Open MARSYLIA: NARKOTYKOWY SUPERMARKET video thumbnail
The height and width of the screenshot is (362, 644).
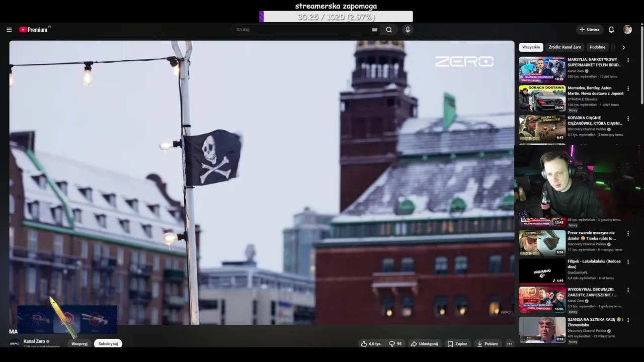point(542,70)
